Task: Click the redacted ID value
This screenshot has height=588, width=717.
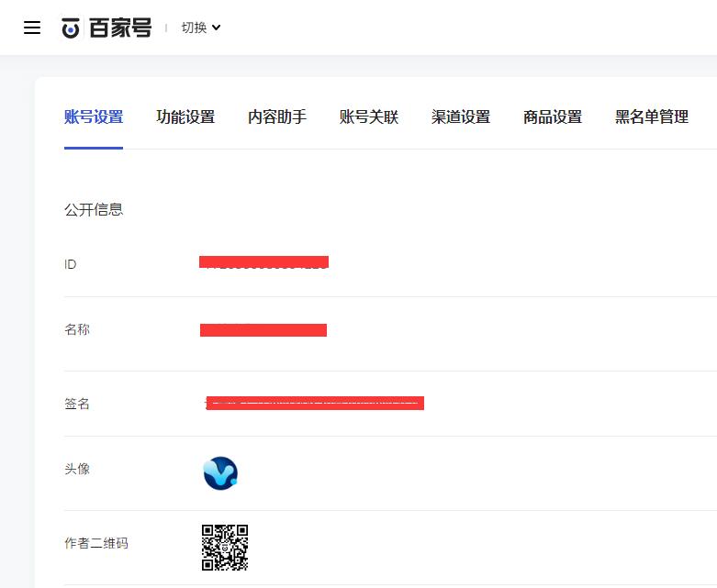Action: [263, 262]
